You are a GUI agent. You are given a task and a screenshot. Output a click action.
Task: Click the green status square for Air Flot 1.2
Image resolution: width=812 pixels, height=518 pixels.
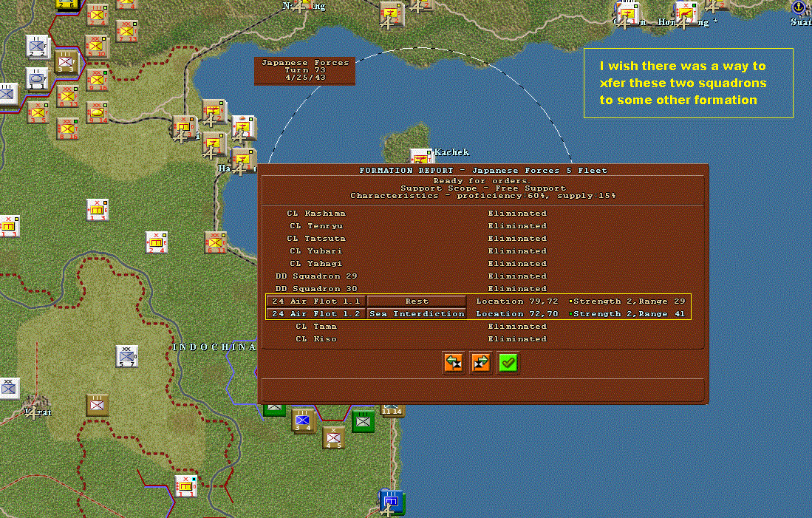570,313
